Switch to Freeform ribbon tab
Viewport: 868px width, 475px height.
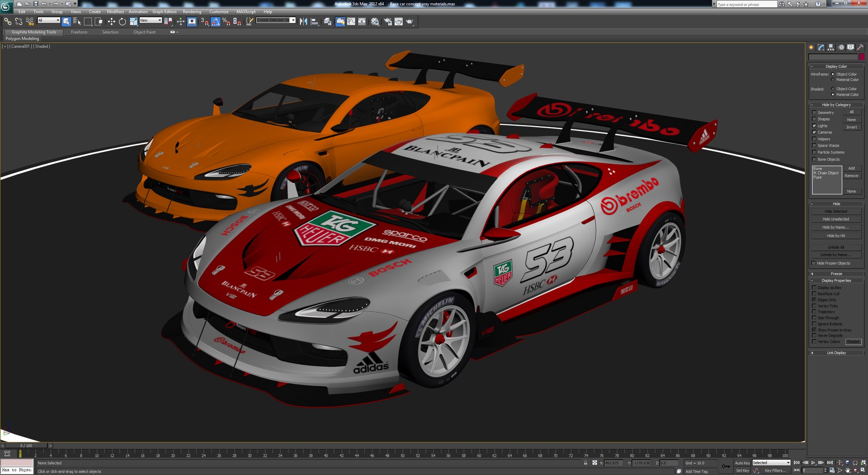coord(79,32)
